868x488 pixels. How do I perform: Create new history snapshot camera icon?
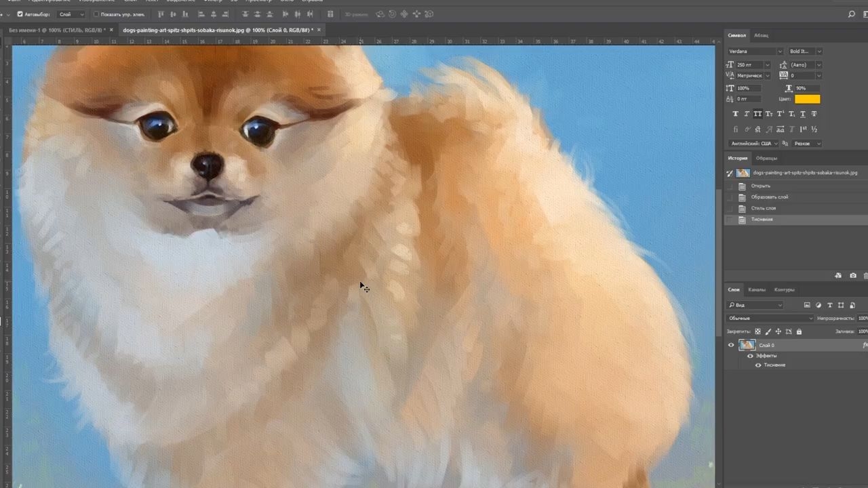[x=853, y=276]
